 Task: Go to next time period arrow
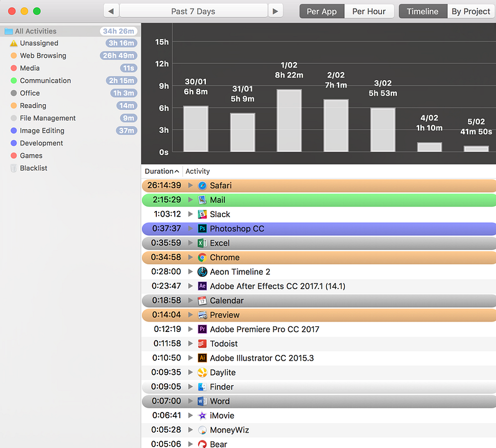275,11
